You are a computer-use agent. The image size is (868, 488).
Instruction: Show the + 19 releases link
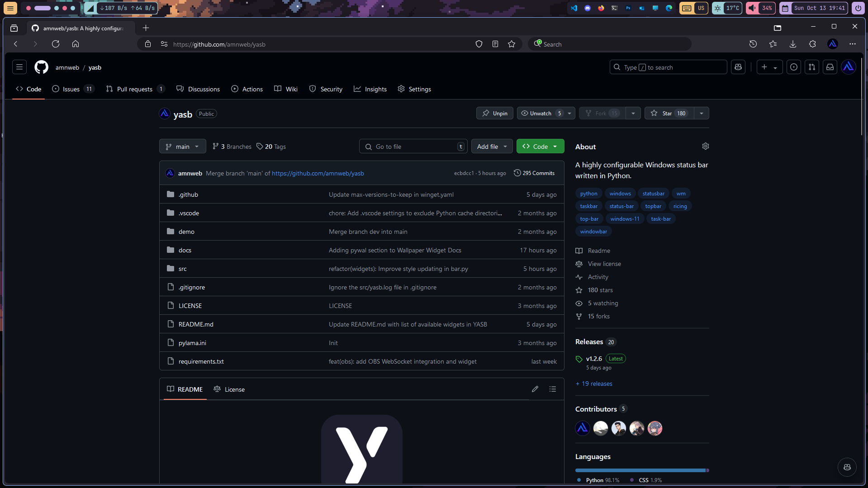594,384
